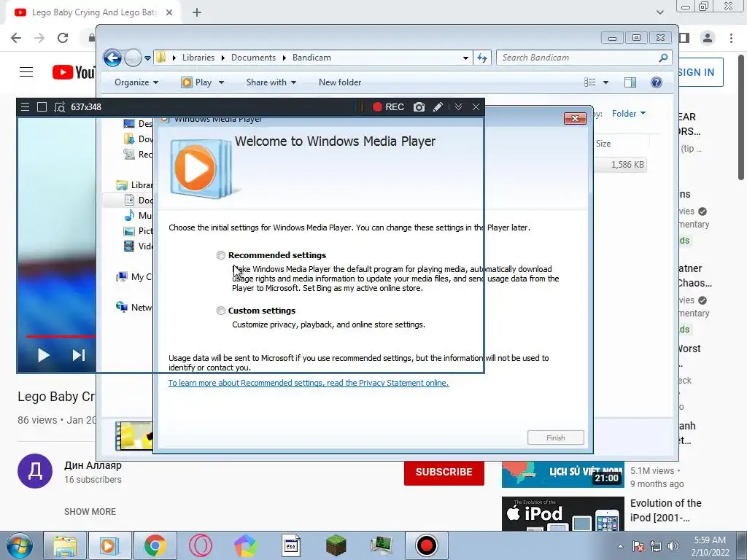The width and height of the screenshot is (747, 560).
Task: Select Network in Explorer navigation pane
Action: click(x=135, y=307)
